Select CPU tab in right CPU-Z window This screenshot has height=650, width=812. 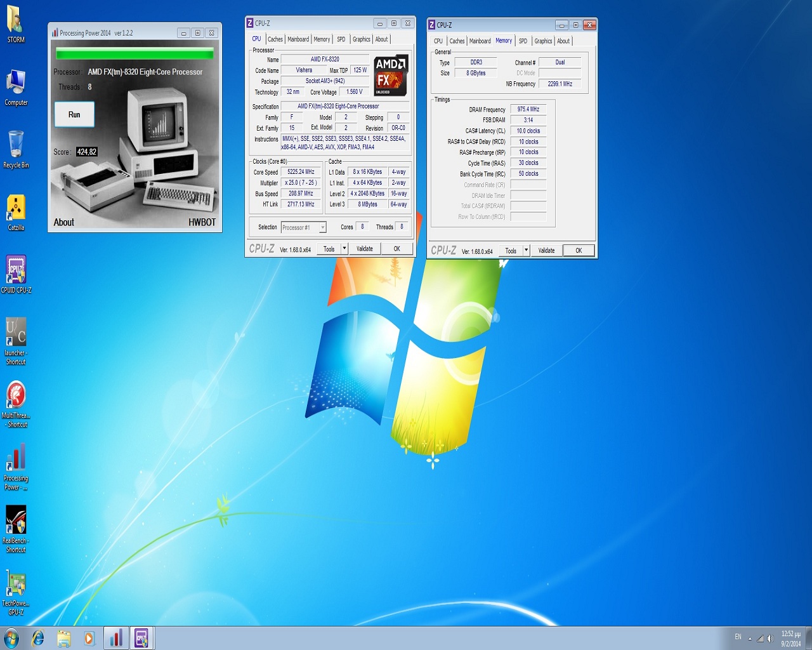click(438, 41)
